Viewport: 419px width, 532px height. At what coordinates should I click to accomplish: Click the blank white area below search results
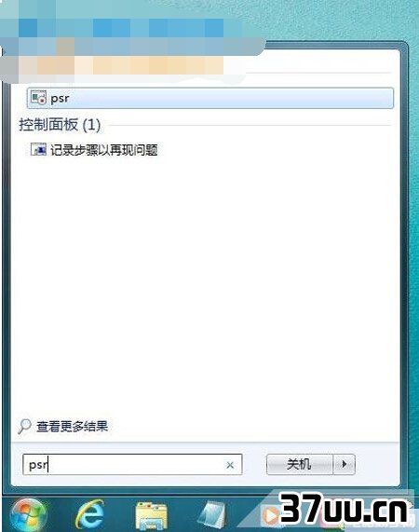pyautogui.click(x=203, y=289)
